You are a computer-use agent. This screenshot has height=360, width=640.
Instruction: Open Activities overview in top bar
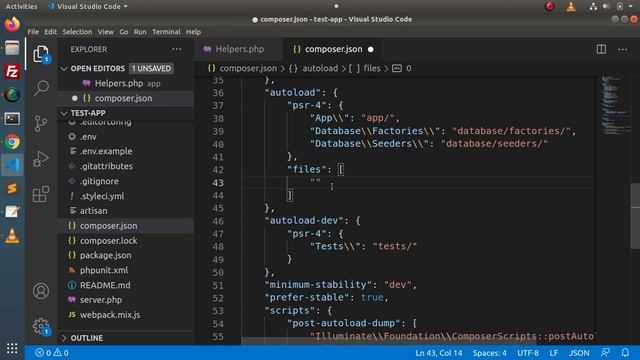pyautogui.click(x=21, y=6)
